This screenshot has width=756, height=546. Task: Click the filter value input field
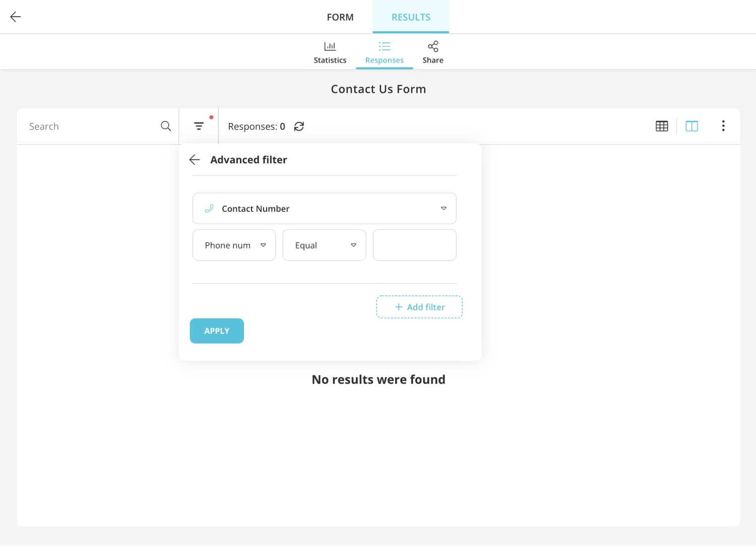(x=414, y=245)
